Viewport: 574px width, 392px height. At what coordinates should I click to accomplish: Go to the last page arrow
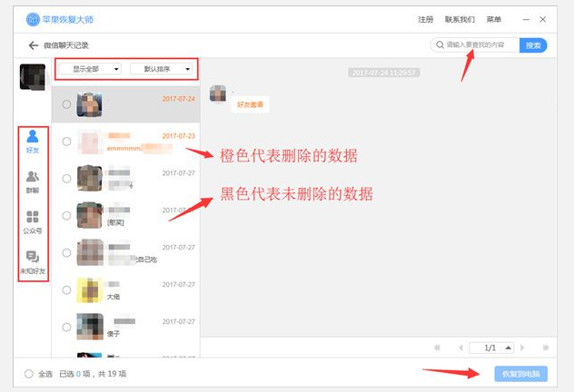tap(546, 348)
